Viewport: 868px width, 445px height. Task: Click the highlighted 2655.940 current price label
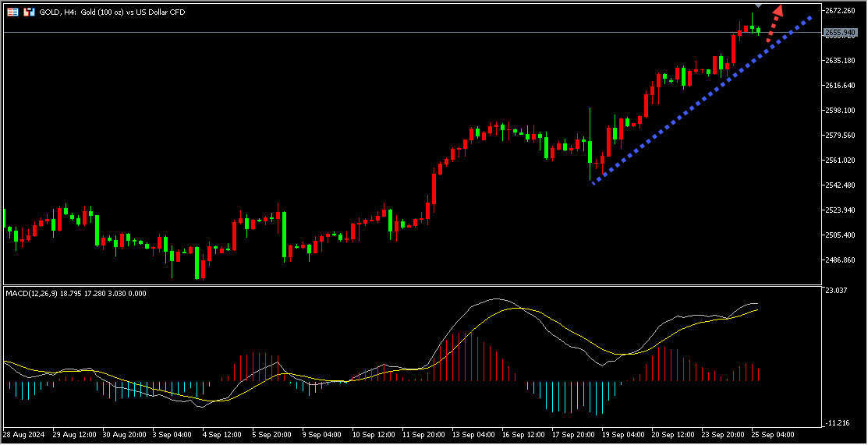840,33
